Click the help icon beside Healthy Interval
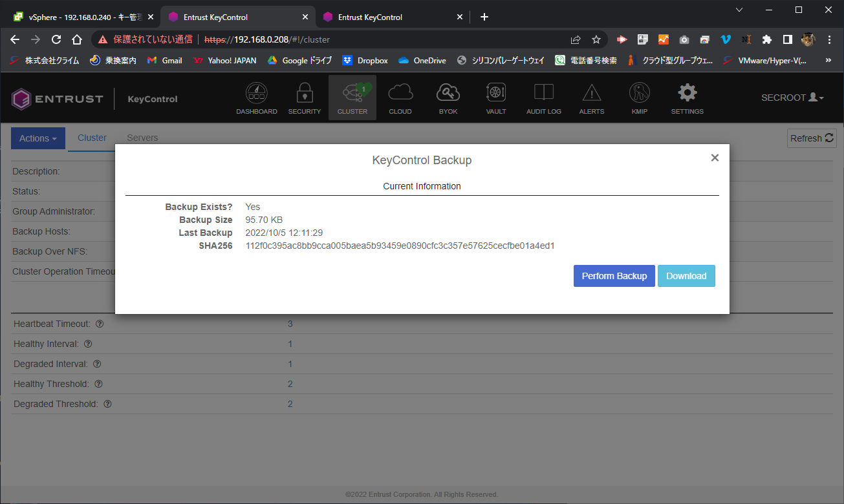The width and height of the screenshot is (844, 504). (88, 344)
